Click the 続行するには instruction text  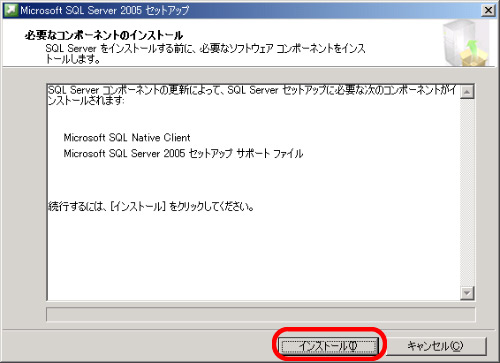tap(151, 206)
